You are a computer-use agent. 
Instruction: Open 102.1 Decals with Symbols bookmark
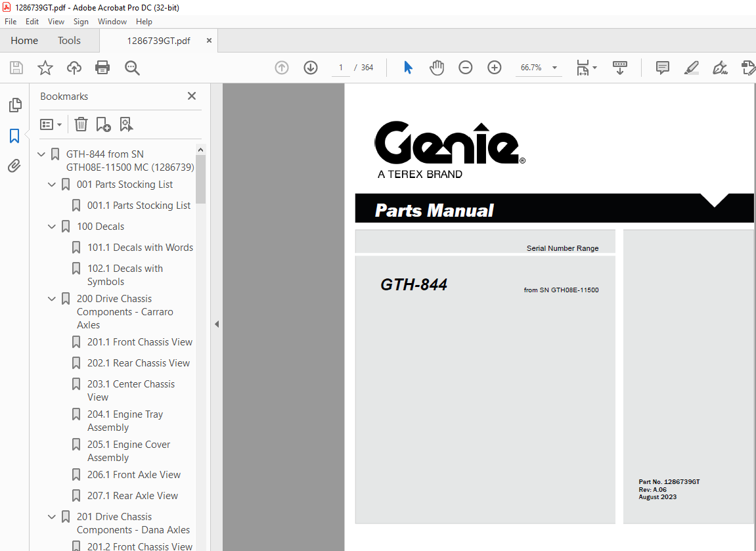(125, 275)
